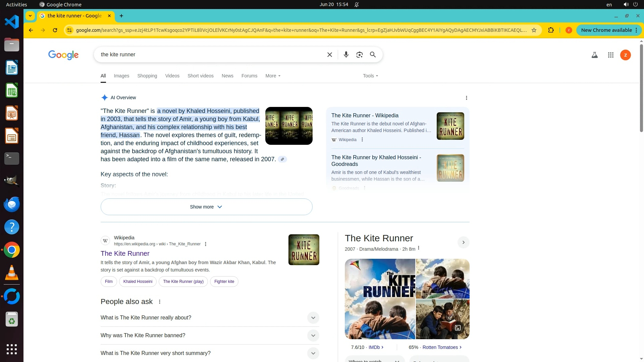The width and height of the screenshot is (644, 362).
Task: Open The Kite Runner Wikipedia result link
Action: click(x=125, y=253)
